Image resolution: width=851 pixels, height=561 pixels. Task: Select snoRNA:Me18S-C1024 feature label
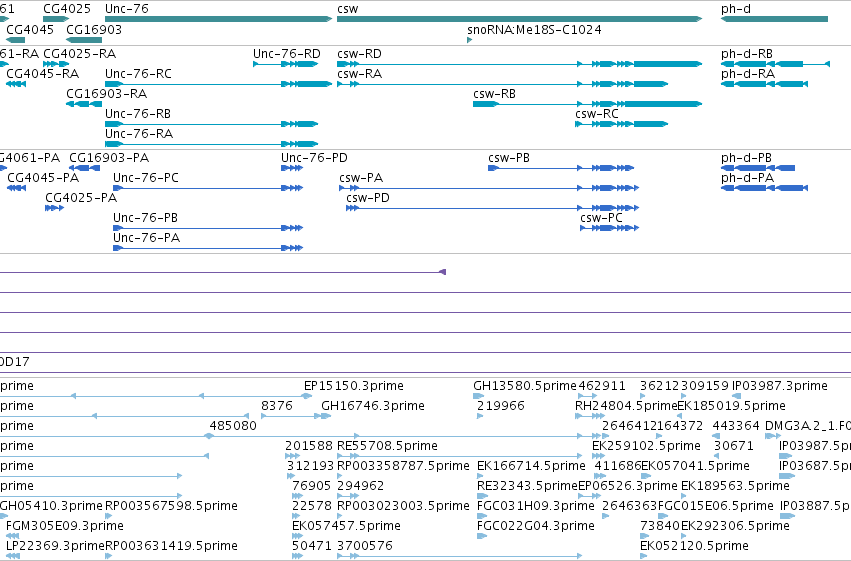click(x=534, y=29)
